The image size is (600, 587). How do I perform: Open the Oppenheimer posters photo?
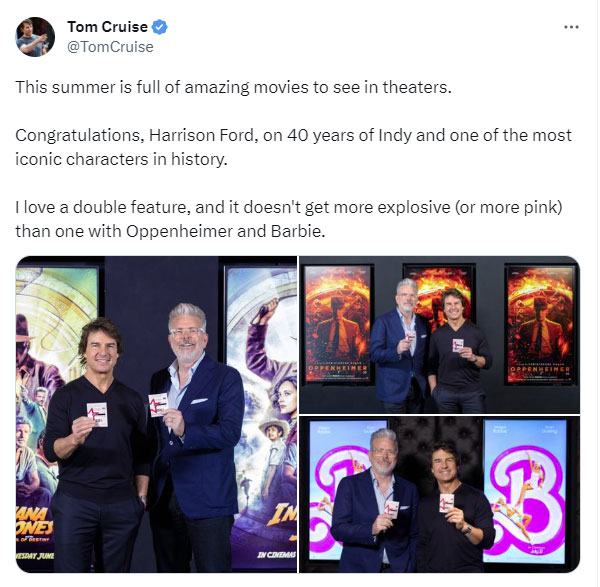point(439,334)
